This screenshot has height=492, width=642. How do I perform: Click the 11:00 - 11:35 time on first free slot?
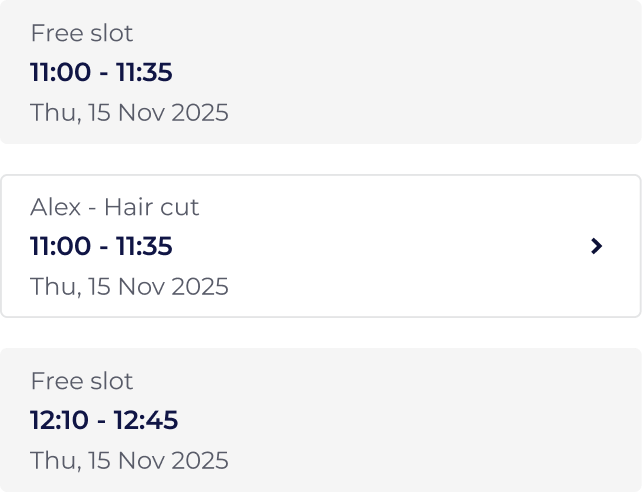[x=101, y=73]
